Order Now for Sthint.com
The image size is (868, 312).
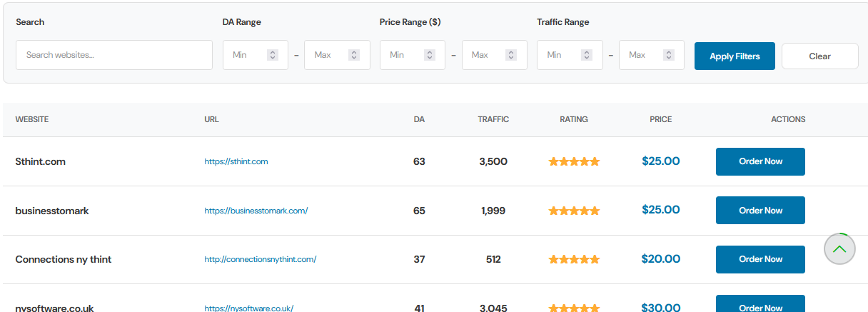point(760,161)
